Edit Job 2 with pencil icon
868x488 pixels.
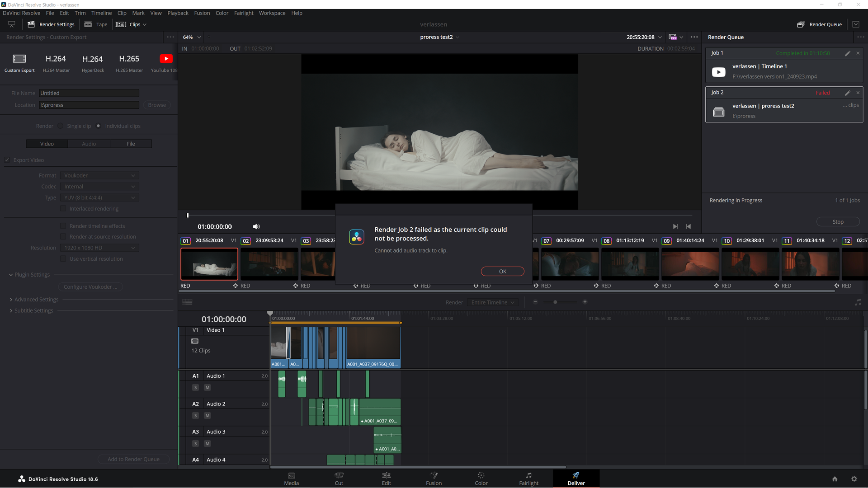tap(848, 93)
